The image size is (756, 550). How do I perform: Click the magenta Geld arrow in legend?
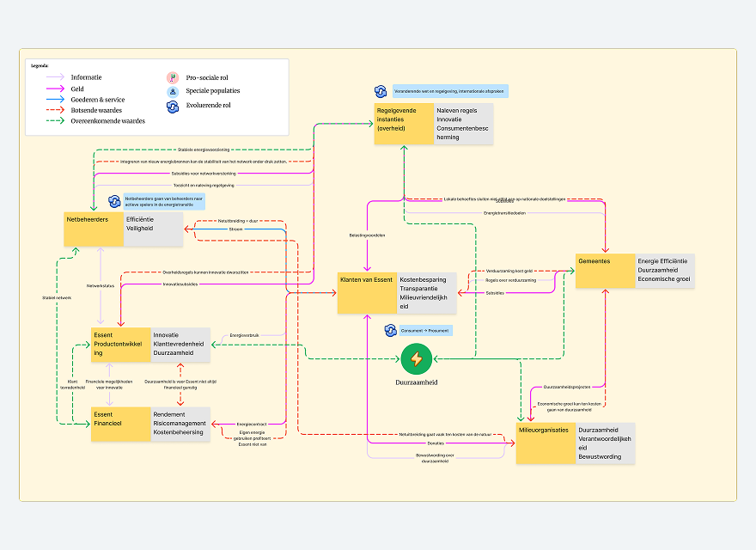point(56,89)
